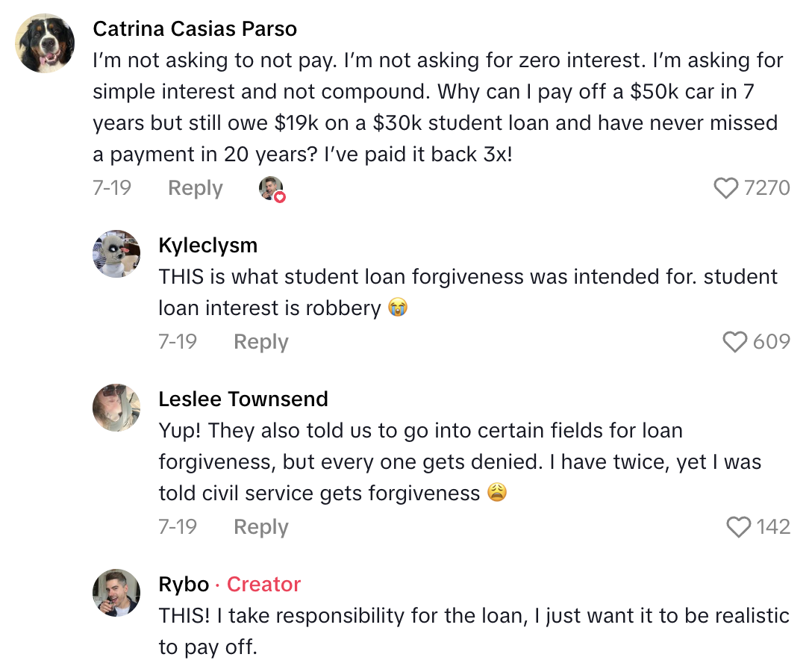Click the Creator label beside Rybo
Screen dimensions: 812x663
coord(263,585)
